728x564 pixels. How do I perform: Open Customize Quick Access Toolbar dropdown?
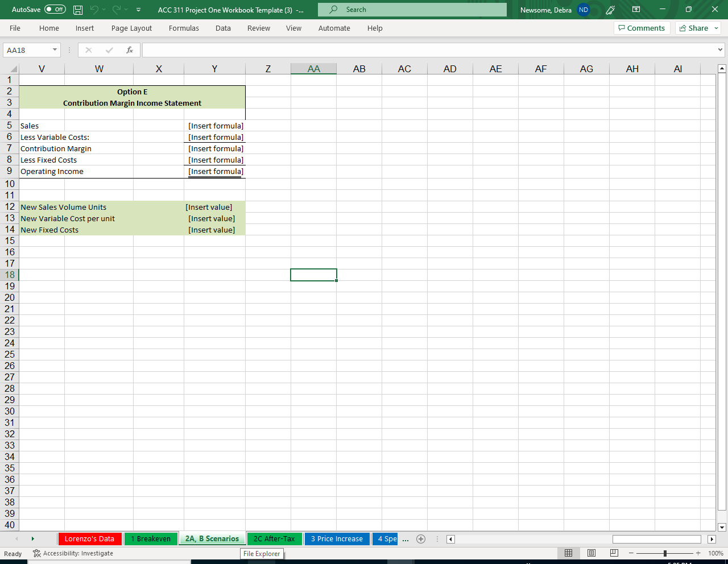coord(138,10)
